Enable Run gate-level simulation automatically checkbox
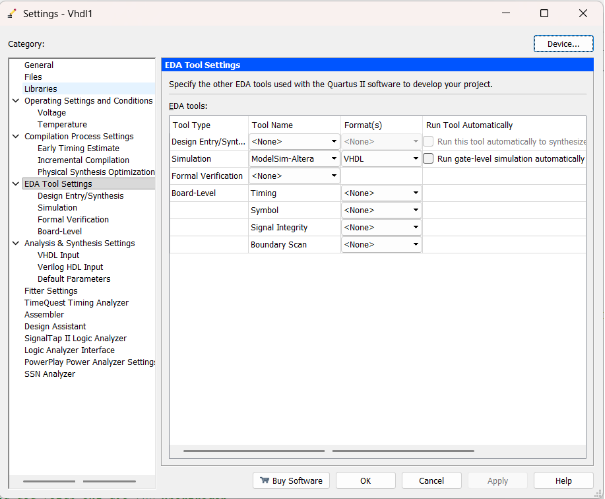Image resolution: width=605 pixels, height=499 pixels. click(x=429, y=159)
